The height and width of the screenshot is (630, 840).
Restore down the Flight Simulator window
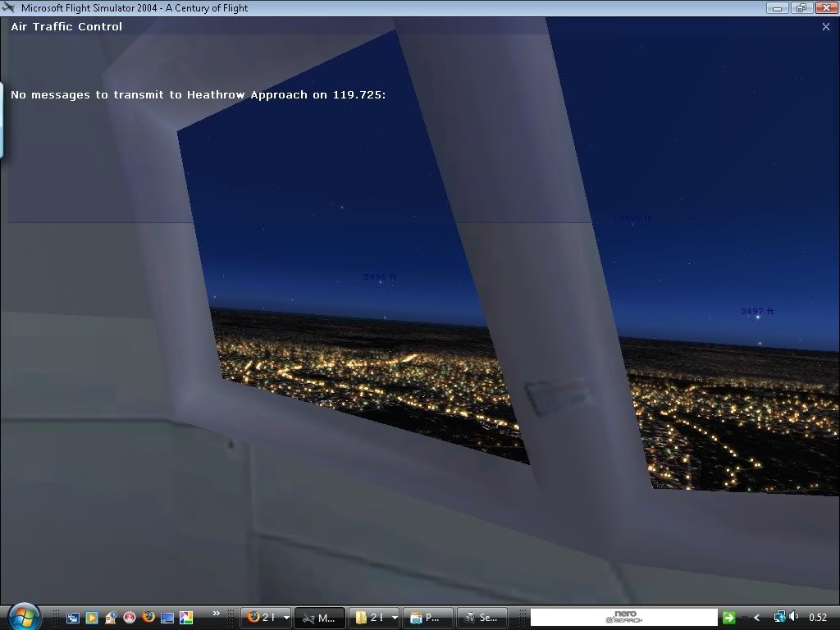[801, 7]
